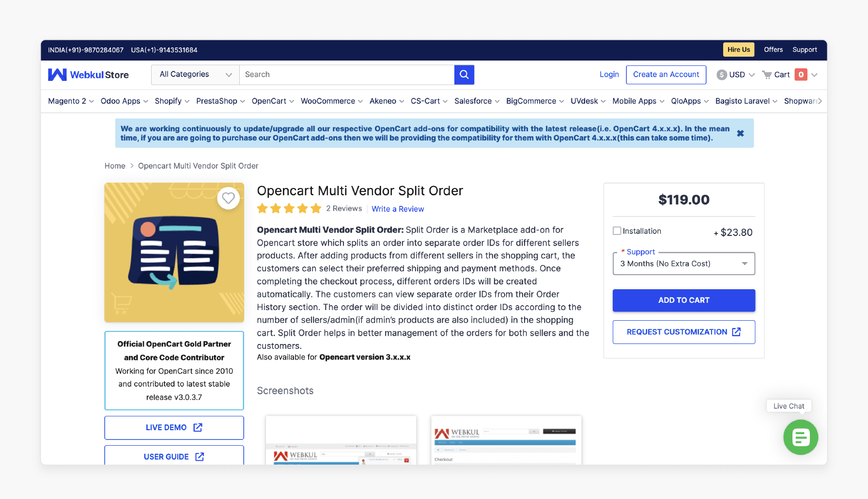Focus the Search input field
This screenshot has width=868, height=499.
pos(347,75)
